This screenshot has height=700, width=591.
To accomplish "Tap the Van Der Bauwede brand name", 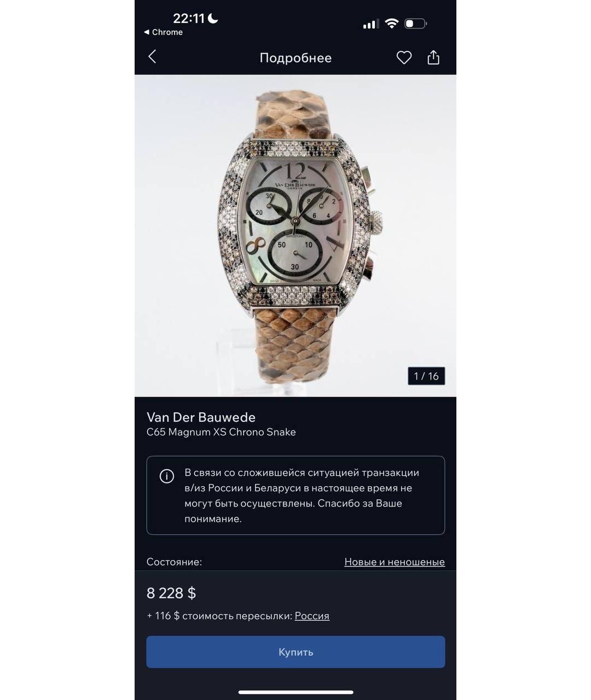I will 201,417.
